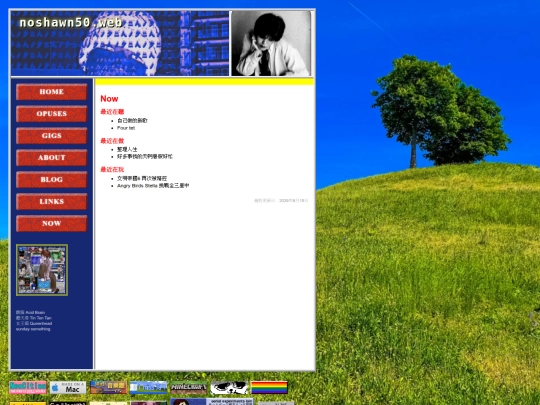This screenshot has width=540, height=405.
Task: Click the Minecraft badge
Action: pos(189,387)
